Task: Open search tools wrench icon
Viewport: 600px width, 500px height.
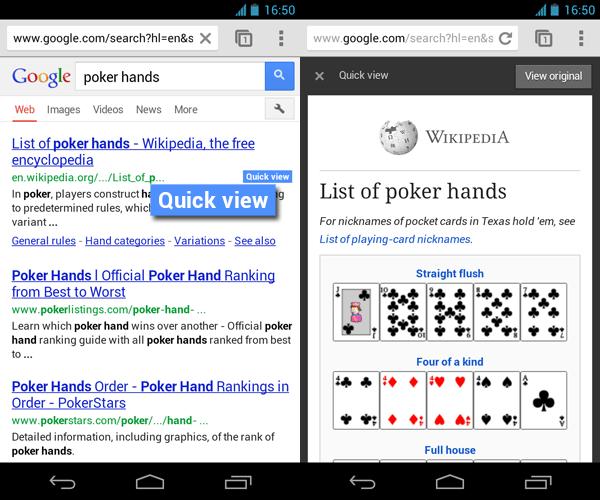Action: 279,109
